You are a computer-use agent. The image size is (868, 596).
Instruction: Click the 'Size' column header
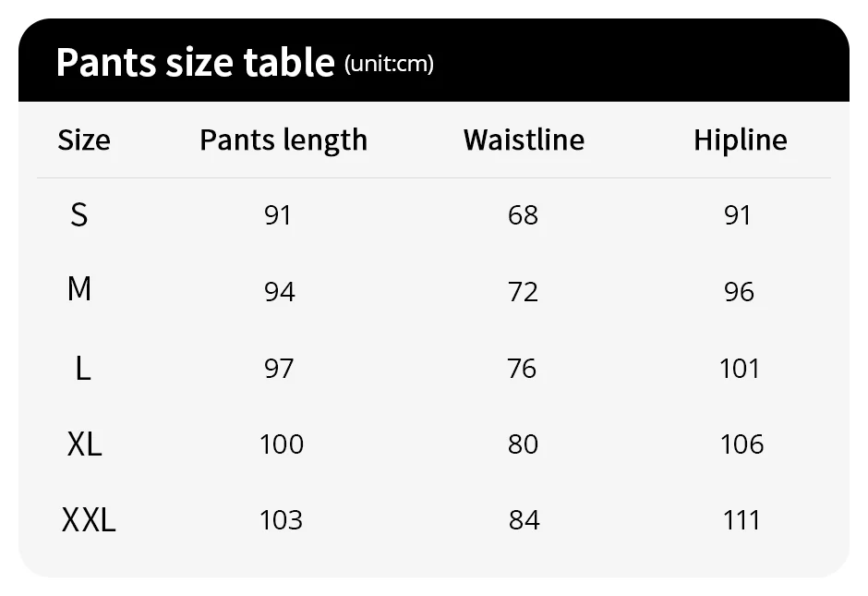[84, 140]
